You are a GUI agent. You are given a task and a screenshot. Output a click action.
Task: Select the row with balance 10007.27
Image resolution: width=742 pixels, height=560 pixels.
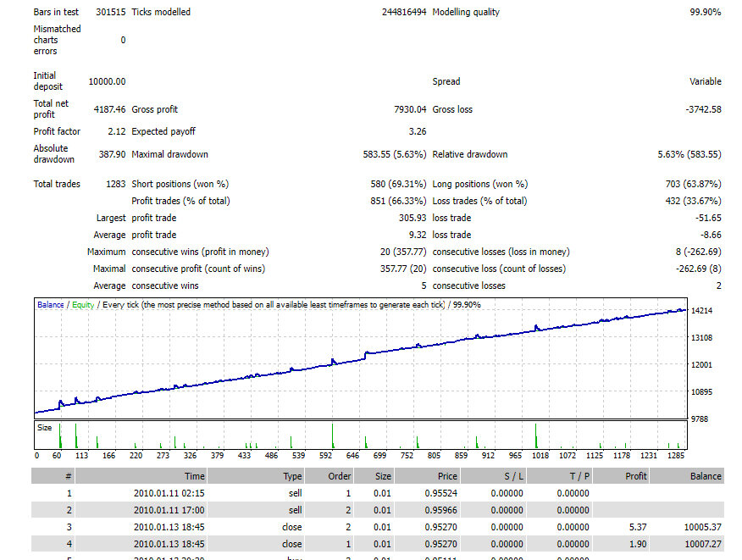point(378,544)
